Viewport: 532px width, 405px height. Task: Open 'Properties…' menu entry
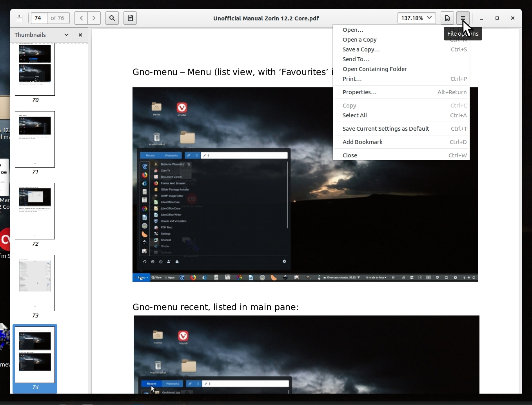[x=360, y=92]
